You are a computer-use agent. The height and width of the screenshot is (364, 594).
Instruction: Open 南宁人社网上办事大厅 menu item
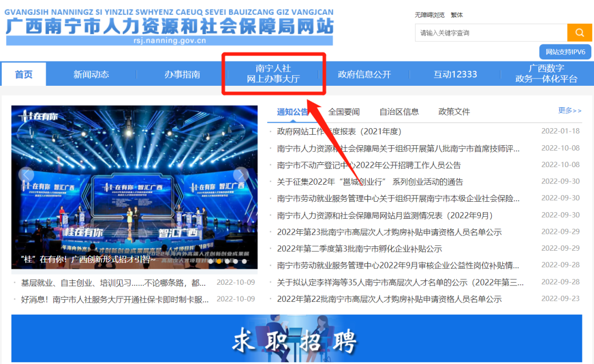273,74
